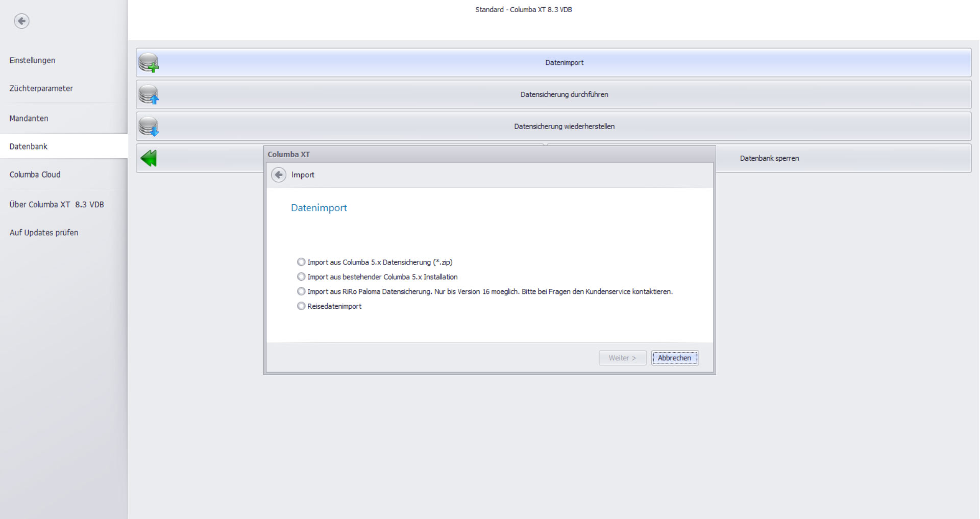The height and width of the screenshot is (519, 980).
Task: Select Import aus Columba 5.x Datensicherung (*.zip)
Action: click(x=301, y=262)
